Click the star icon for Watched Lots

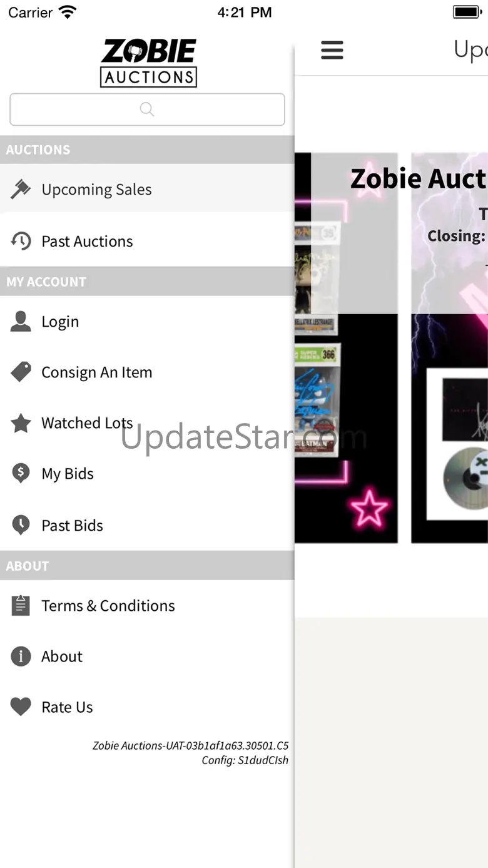tap(21, 423)
